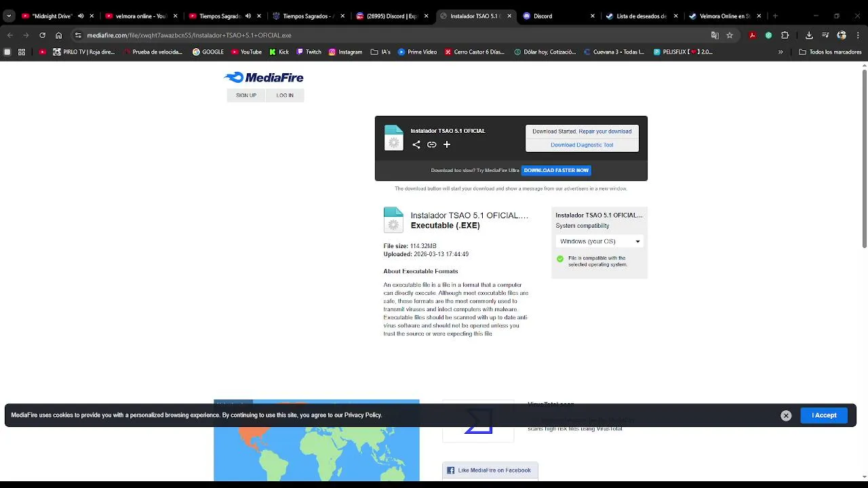The height and width of the screenshot is (488, 868).
Task: Click the page vertical scrollbar
Action: (865, 157)
